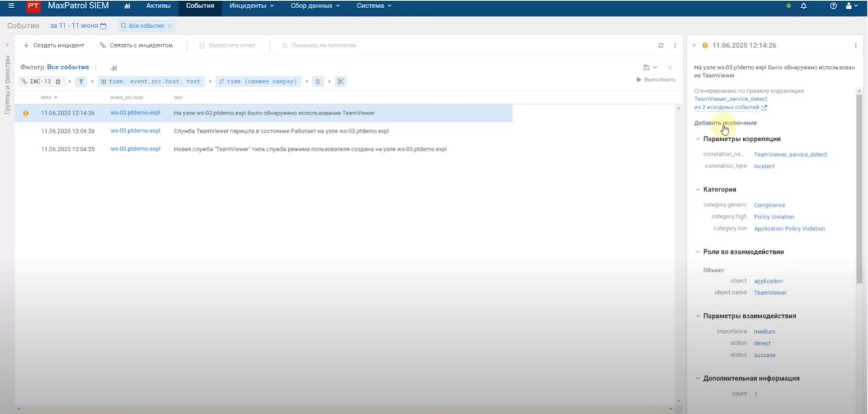Click the Все события filter name link

[68, 67]
